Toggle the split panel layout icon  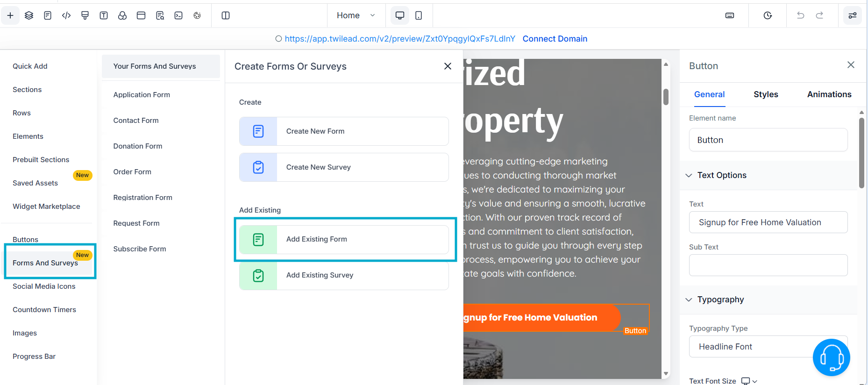tap(226, 15)
